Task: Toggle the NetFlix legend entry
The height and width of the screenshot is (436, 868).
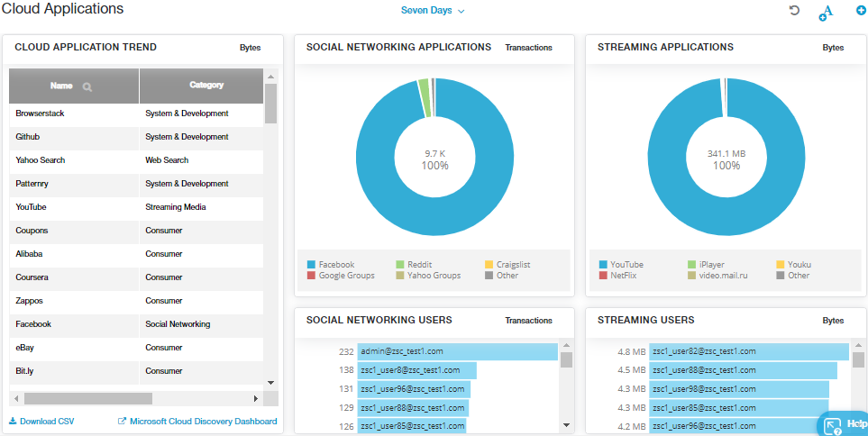Action: point(623,276)
